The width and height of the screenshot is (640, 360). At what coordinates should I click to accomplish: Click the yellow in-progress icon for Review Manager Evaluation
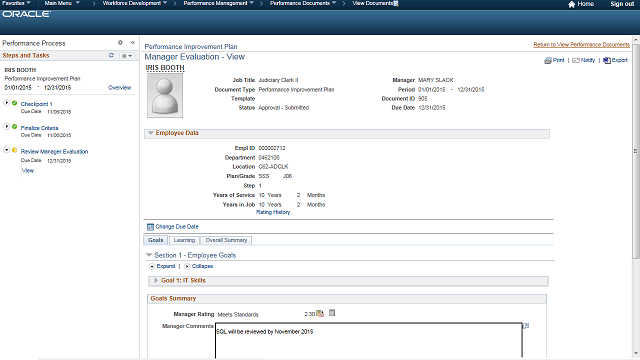click(x=15, y=150)
